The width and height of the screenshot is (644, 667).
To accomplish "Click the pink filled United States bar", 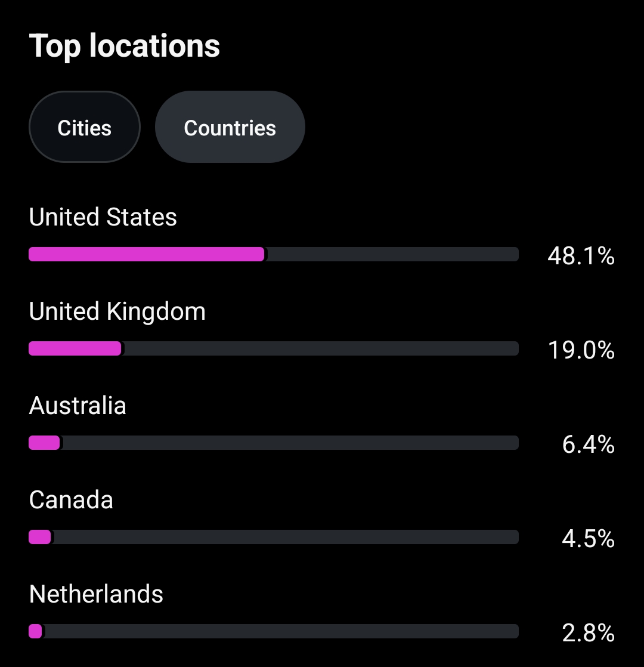I will click(x=146, y=254).
